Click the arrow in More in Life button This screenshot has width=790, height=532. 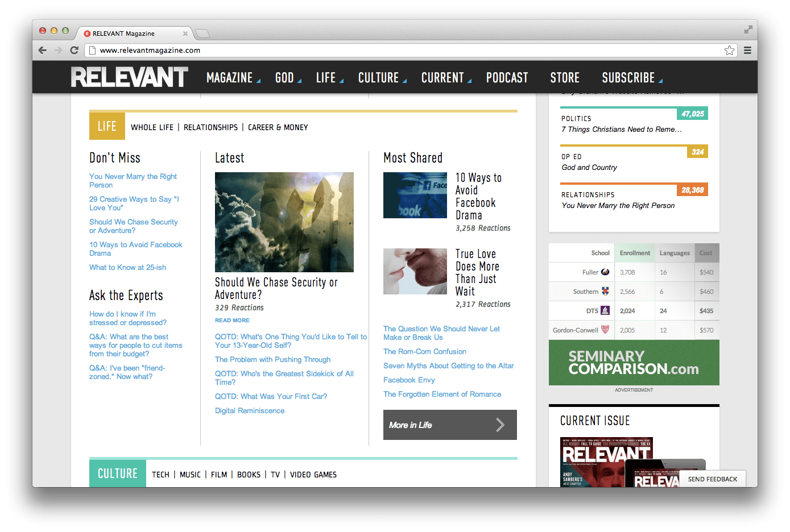[500, 425]
